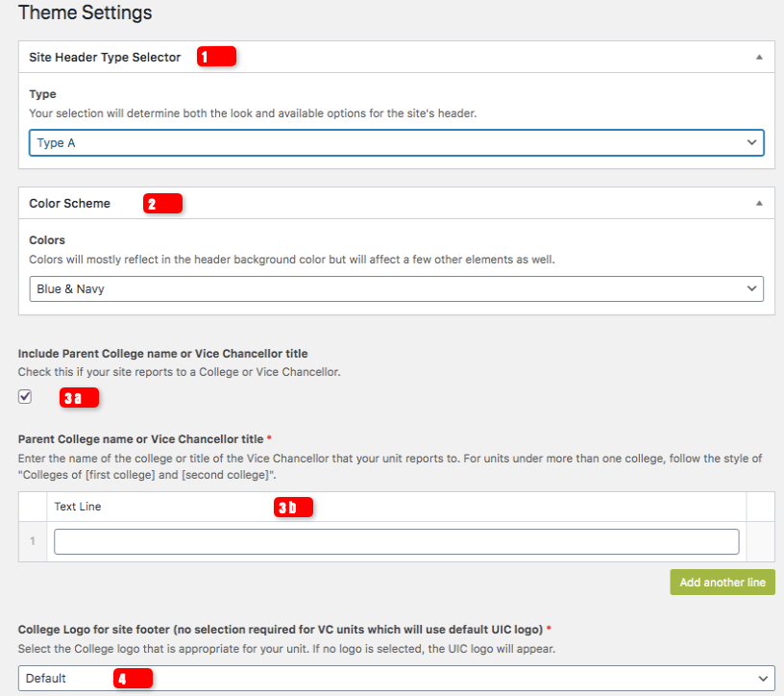Click the red "2" badge beside Color Scheme

(x=162, y=204)
